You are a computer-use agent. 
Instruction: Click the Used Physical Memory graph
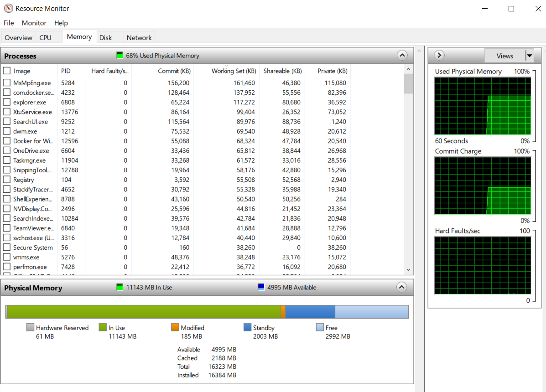point(483,106)
